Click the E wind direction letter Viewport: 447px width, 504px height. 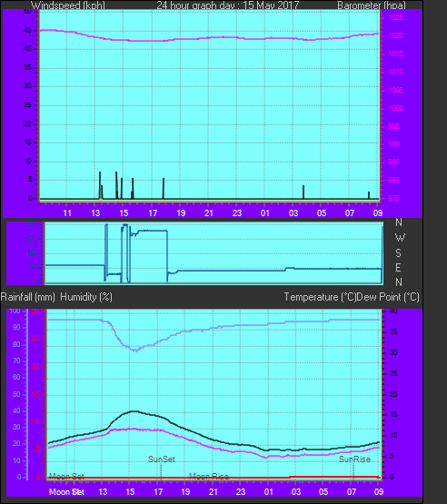pos(399,268)
